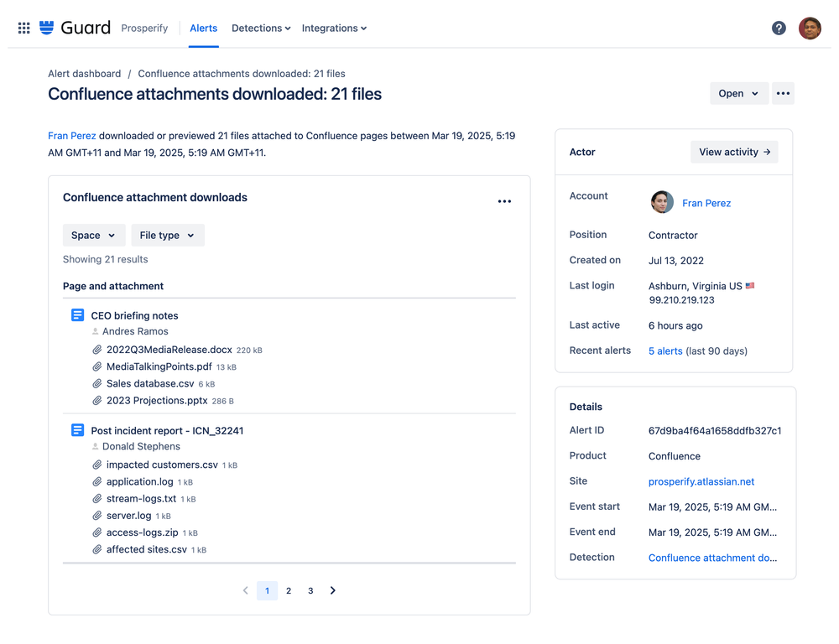The width and height of the screenshot is (839, 644).
Task: Click the Prosperify organization name
Action: click(x=144, y=29)
